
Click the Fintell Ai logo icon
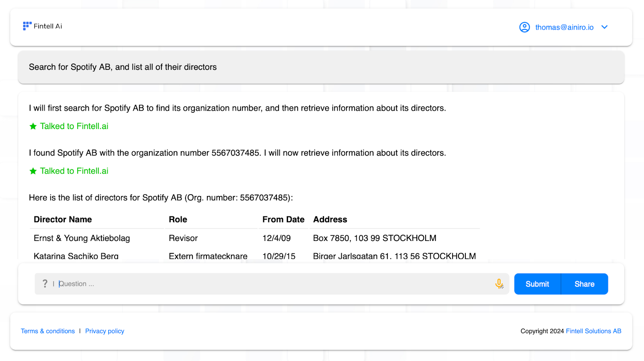[x=27, y=26]
